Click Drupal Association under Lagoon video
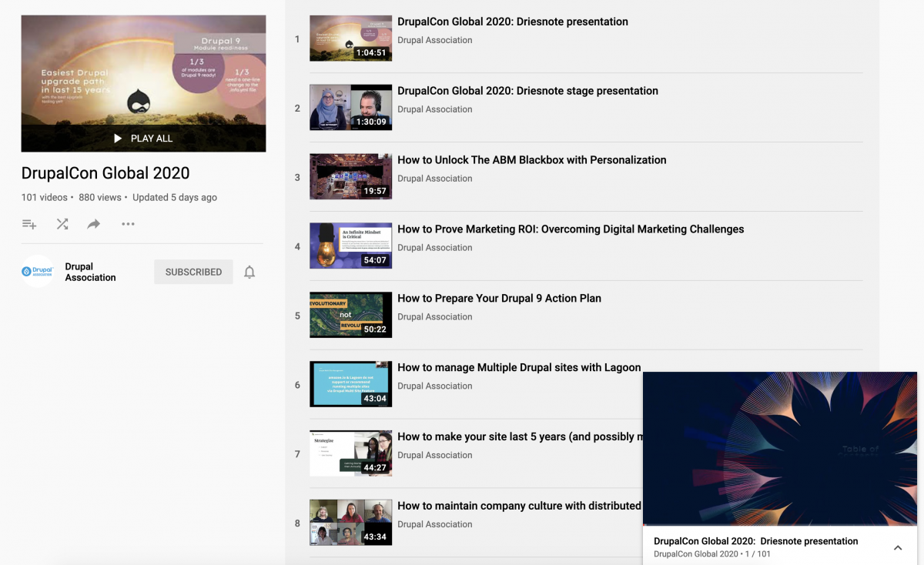Image resolution: width=924 pixels, height=565 pixels. tap(435, 386)
